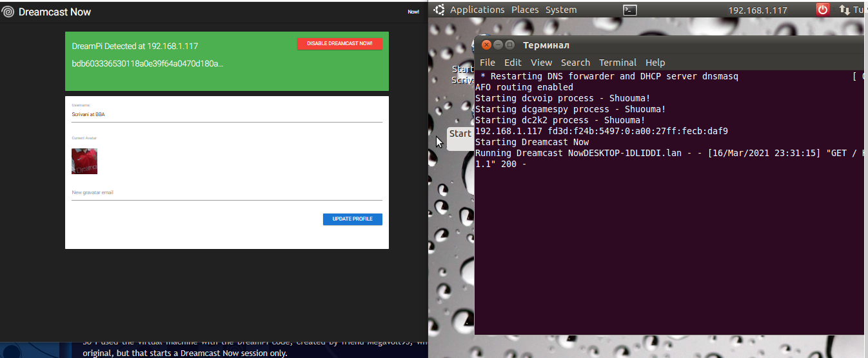Click the 192.168.1.117 text in top panel
The height and width of the screenshot is (358, 868).
pos(758,10)
